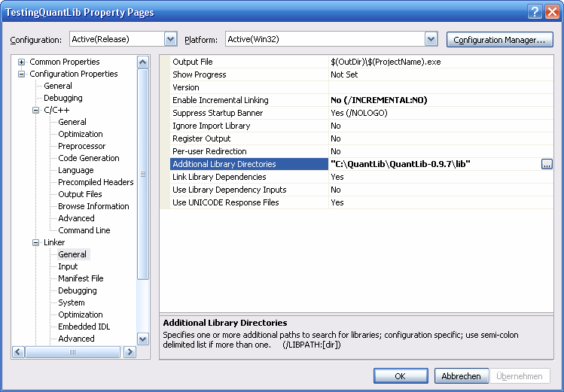Click the Yes (/NOLOGO) value
This screenshot has height=392, width=564.
(359, 113)
